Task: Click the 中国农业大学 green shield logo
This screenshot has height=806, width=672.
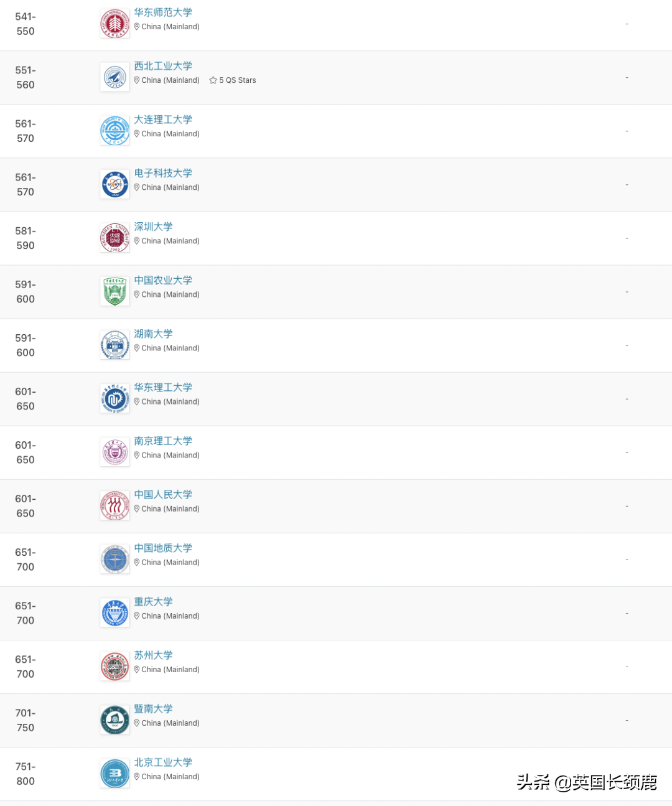Action: [x=114, y=292]
